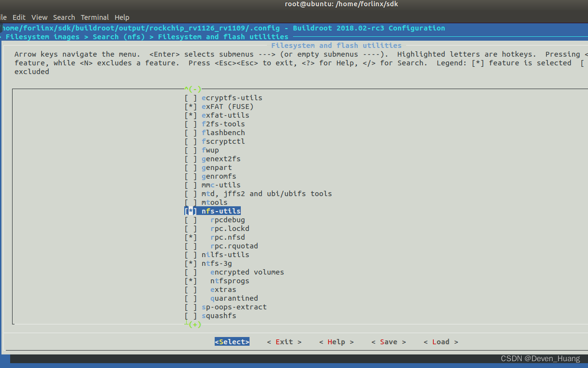Viewport: 588px width, 368px height.
Task: Enable genromfs package
Action: pyautogui.click(x=191, y=176)
